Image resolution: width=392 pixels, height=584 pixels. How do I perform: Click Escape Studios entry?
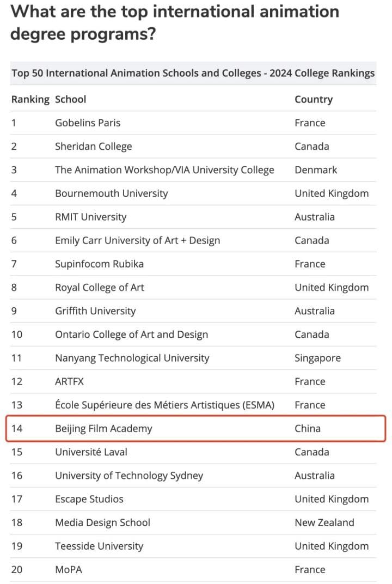click(x=89, y=499)
